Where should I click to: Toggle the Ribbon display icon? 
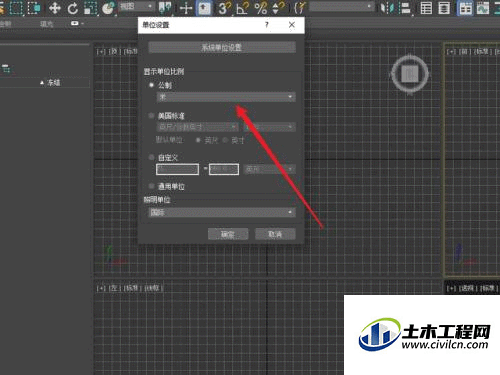(x=465, y=8)
